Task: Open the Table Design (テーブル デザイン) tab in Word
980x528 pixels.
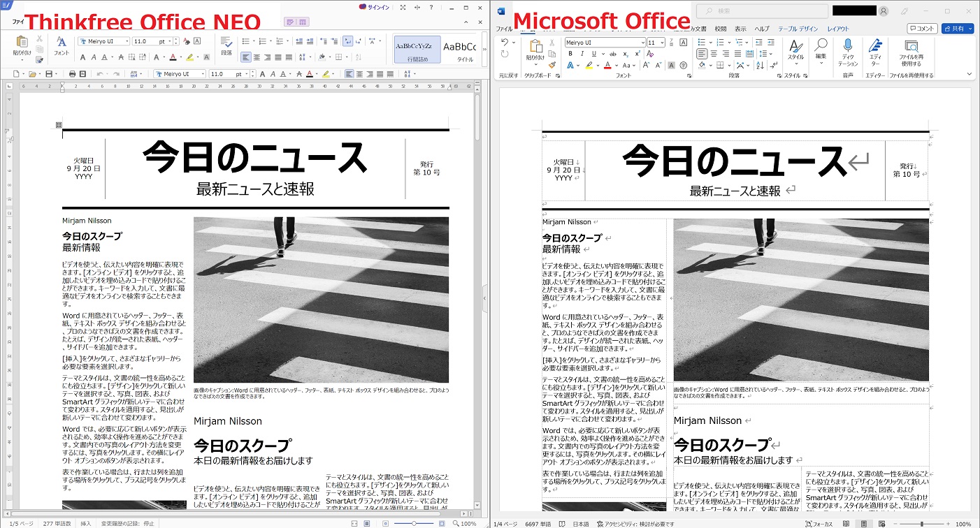Action: pyautogui.click(x=798, y=29)
